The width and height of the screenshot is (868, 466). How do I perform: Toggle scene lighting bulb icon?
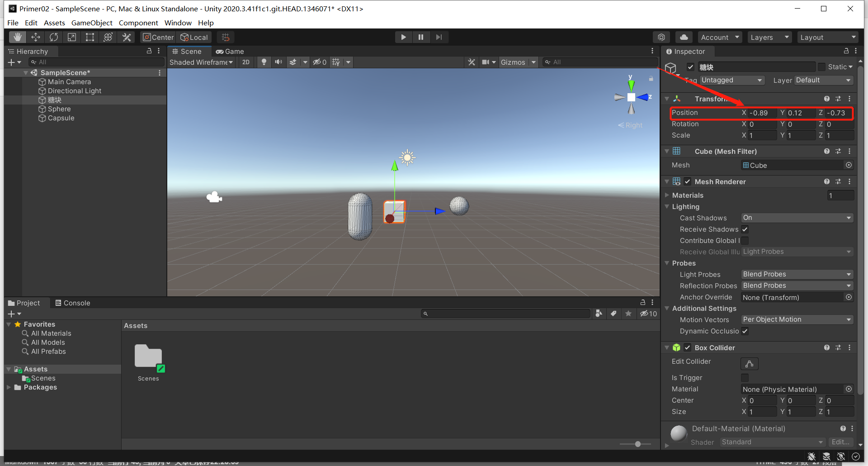(264, 62)
